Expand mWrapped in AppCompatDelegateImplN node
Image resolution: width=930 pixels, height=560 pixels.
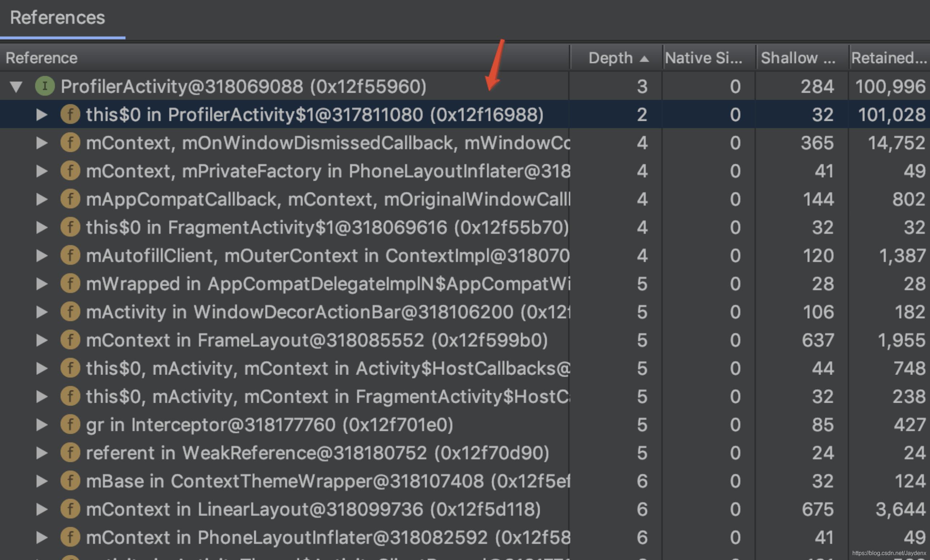42,284
